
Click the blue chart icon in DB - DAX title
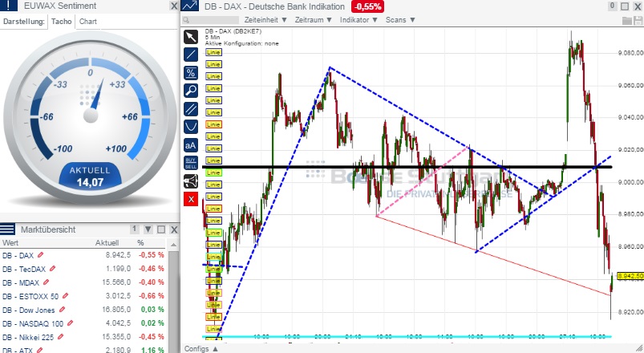click(190, 6)
